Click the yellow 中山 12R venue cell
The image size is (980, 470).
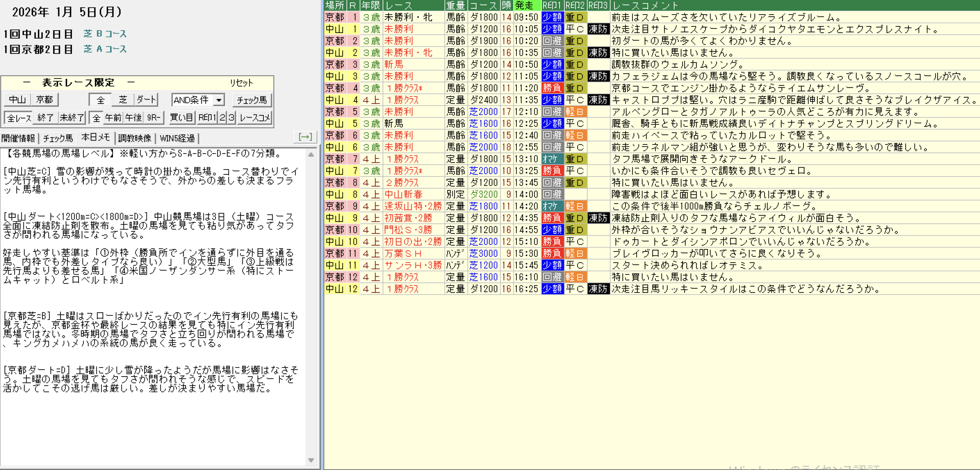pos(335,289)
